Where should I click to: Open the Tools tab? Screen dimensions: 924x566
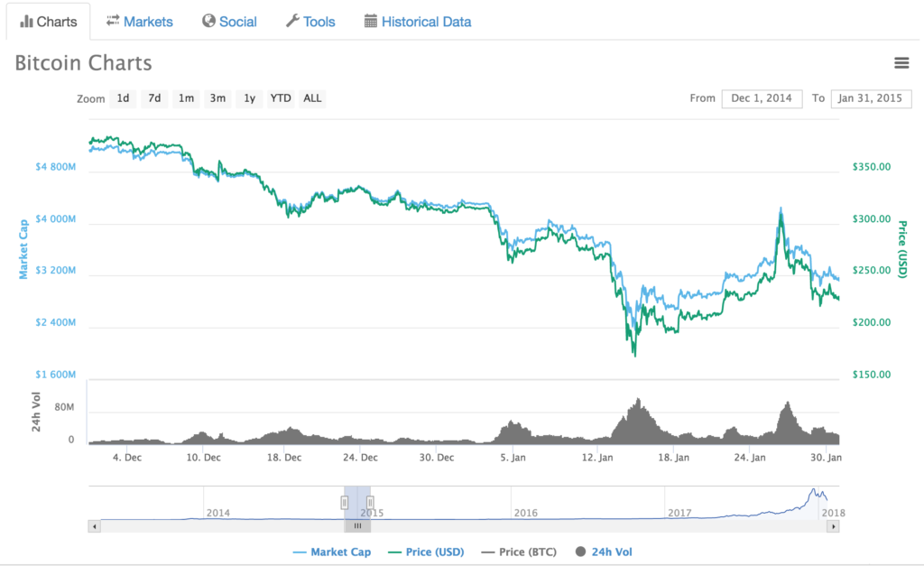310,22
